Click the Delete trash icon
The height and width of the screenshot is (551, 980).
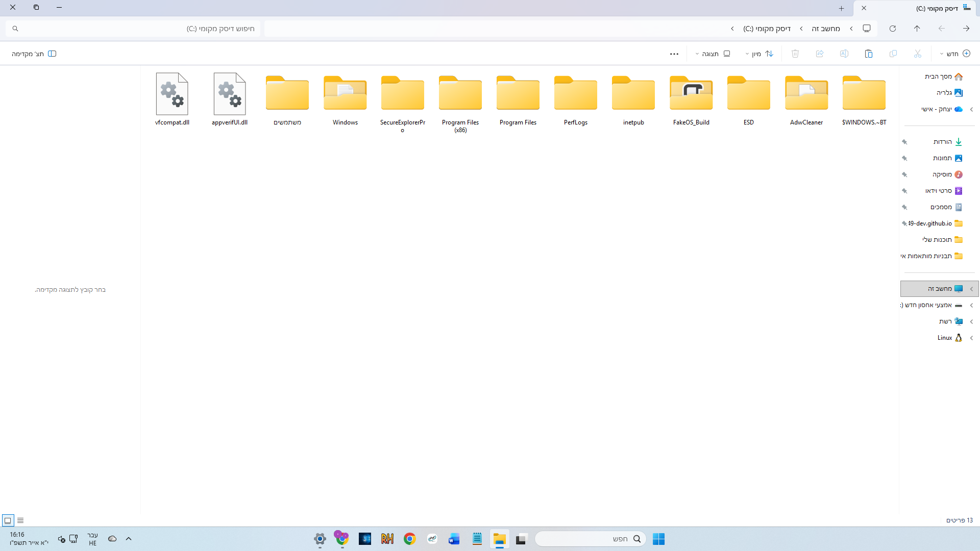tap(795, 54)
